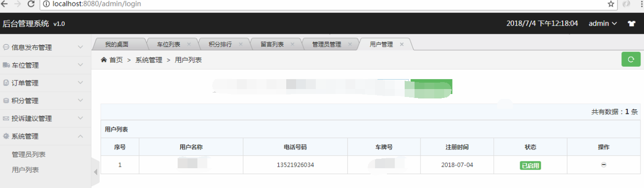Click the 注册时间 column header

click(457, 147)
